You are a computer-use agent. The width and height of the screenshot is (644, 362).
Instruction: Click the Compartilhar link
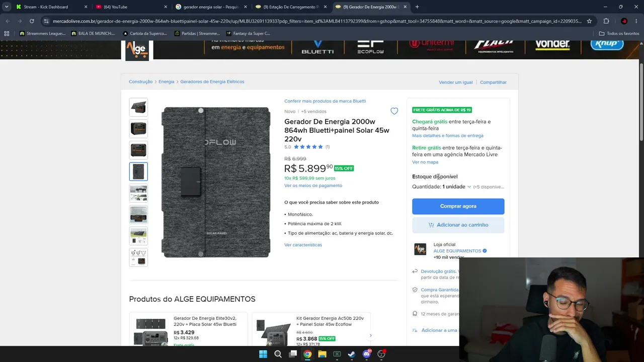click(493, 82)
